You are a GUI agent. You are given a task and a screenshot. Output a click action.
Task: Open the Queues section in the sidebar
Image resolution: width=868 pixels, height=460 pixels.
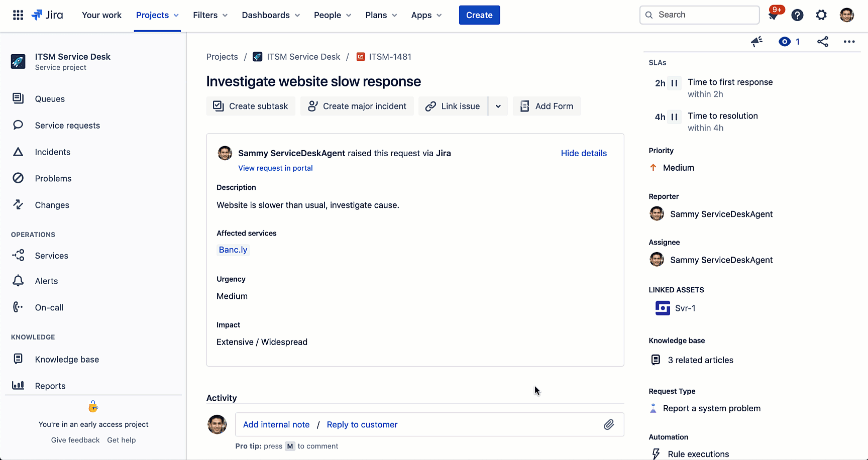(x=50, y=98)
